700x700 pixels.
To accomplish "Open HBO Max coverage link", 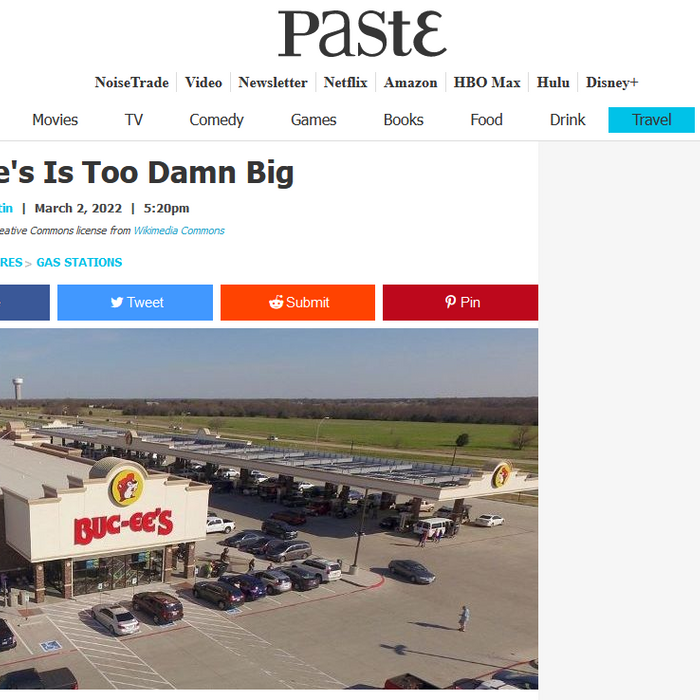I will click(x=487, y=83).
